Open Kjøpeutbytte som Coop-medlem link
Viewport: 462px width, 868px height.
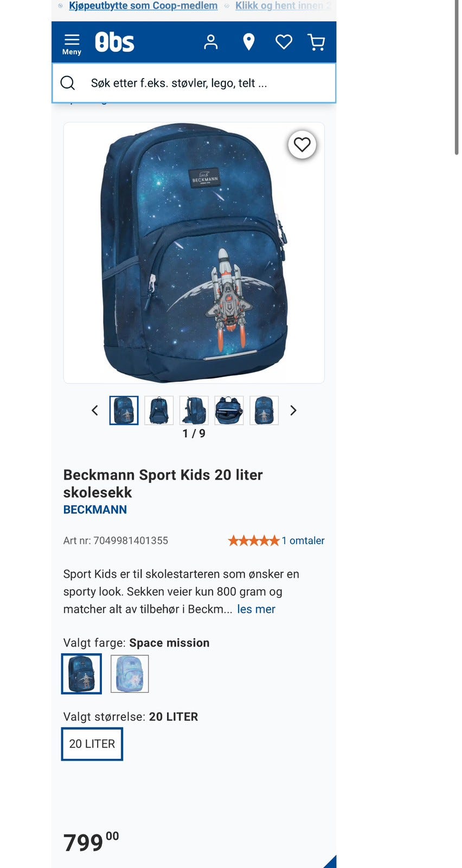coord(143,5)
